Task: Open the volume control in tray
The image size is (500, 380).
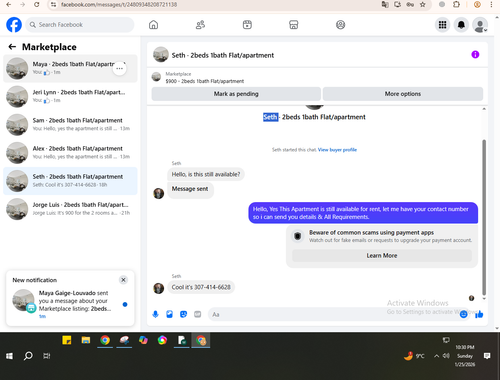Action: click(x=446, y=356)
